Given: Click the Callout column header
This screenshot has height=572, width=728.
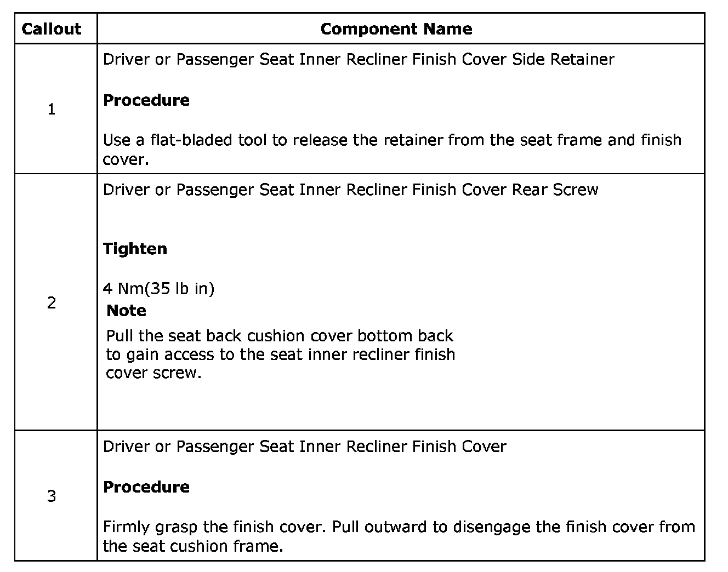Looking at the screenshot, I should click(52, 29).
